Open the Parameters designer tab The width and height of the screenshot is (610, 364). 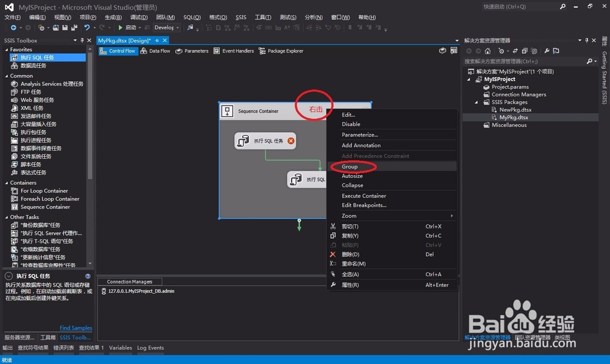pyautogui.click(x=192, y=51)
